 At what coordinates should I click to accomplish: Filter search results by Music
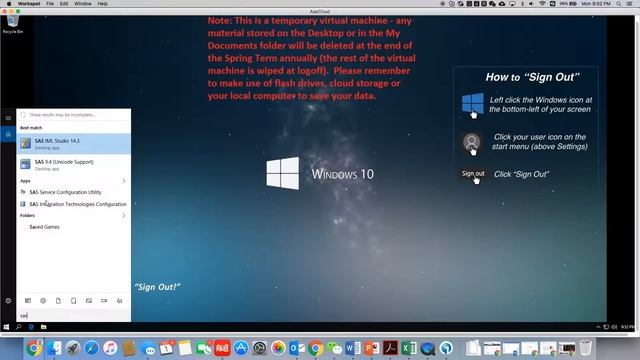[x=119, y=301]
